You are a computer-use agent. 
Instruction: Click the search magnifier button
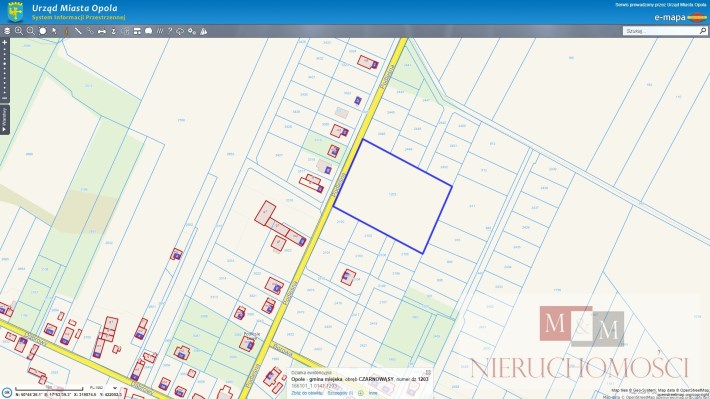(703, 31)
